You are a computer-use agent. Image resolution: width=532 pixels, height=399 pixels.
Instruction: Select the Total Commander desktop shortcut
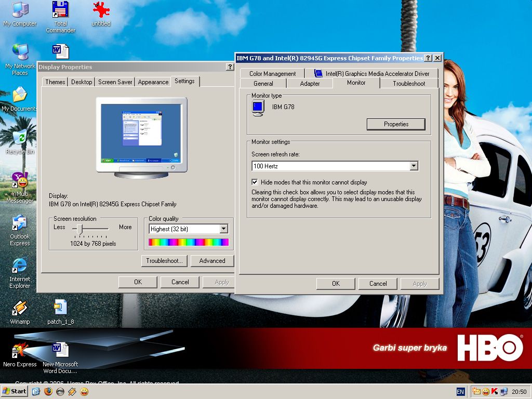pyautogui.click(x=61, y=17)
